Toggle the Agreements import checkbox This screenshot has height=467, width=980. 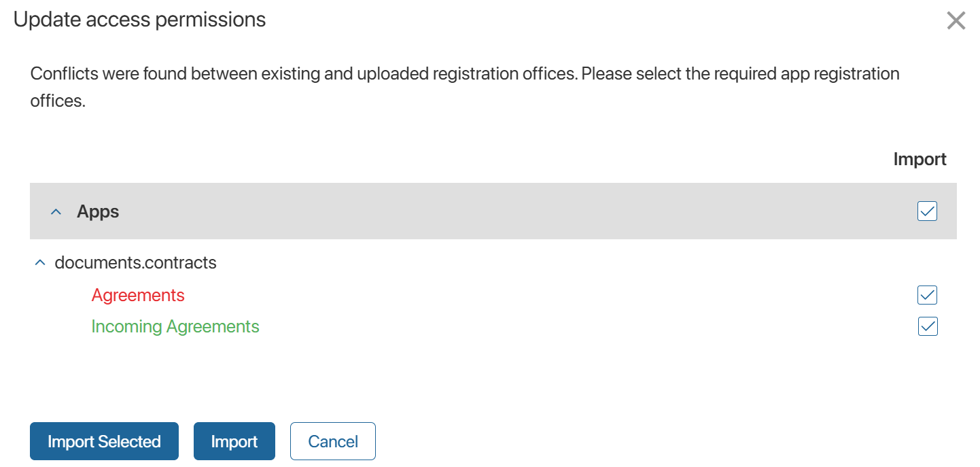pyautogui.click(x=927, y=295)
